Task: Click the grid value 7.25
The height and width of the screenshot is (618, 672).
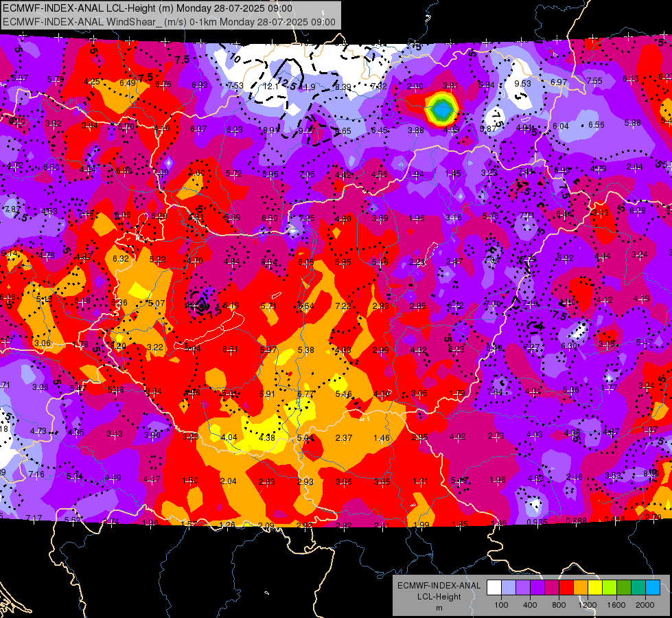Action: coord(307,218)
